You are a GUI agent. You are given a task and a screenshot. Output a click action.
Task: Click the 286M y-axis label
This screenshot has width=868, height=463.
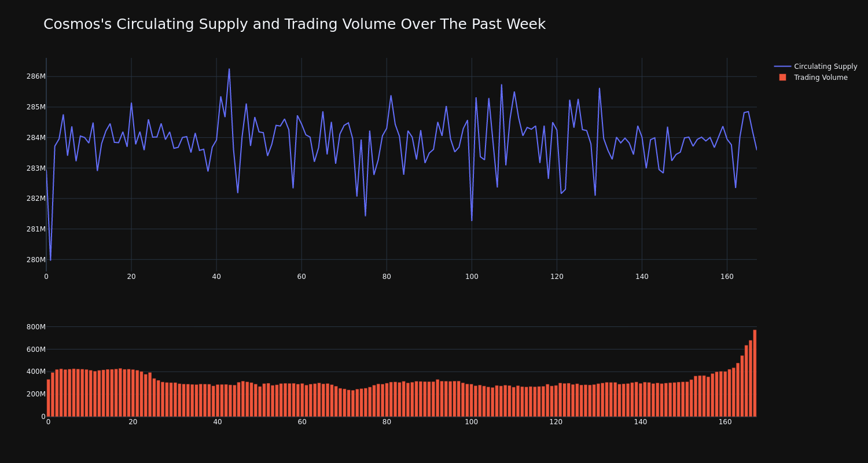point(36,76)
